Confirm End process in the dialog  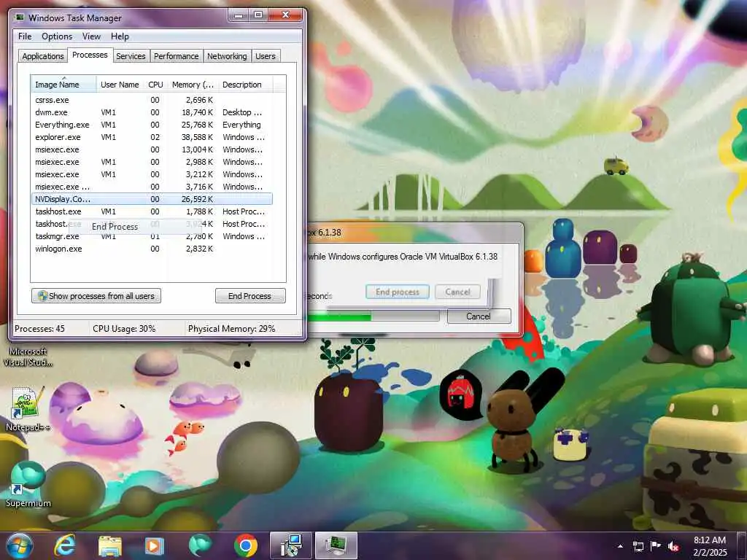click(x=398, y=292)
